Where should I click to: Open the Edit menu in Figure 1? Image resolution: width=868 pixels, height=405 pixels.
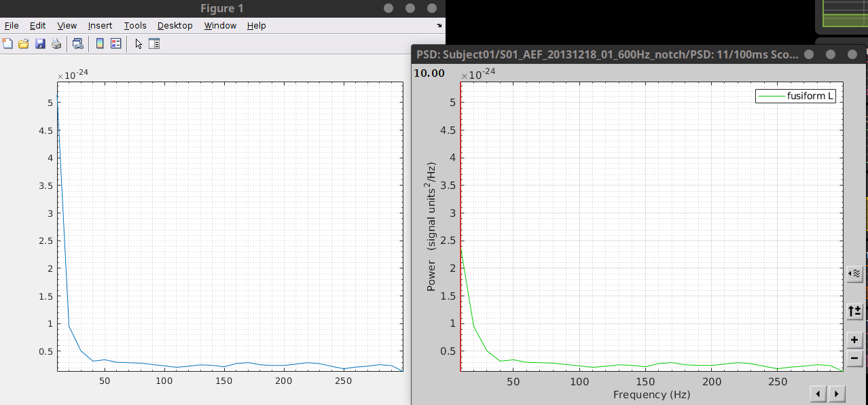pyautogui.click(x=37, y=26)
